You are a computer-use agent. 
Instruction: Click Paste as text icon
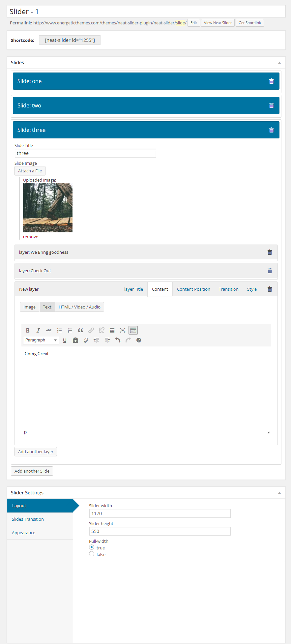[75, 340]
